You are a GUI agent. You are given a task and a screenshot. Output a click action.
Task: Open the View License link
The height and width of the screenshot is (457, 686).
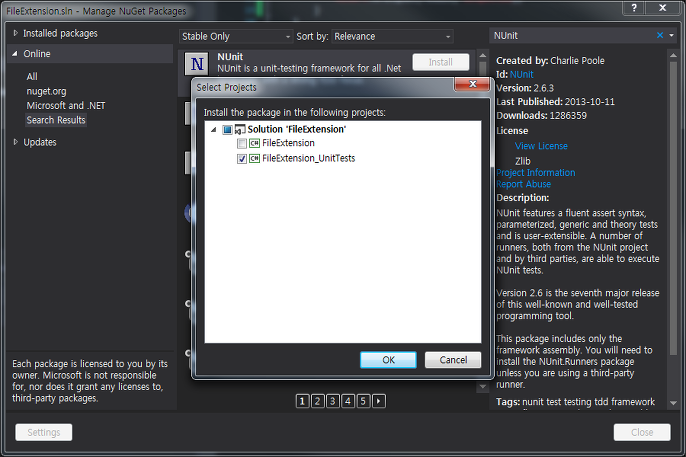click(541, 146)
